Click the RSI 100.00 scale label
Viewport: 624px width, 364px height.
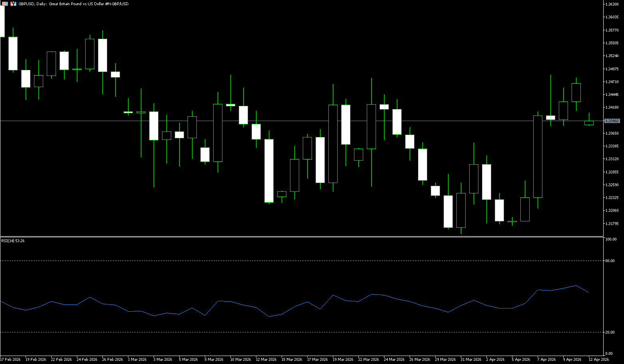pos(611,239)
